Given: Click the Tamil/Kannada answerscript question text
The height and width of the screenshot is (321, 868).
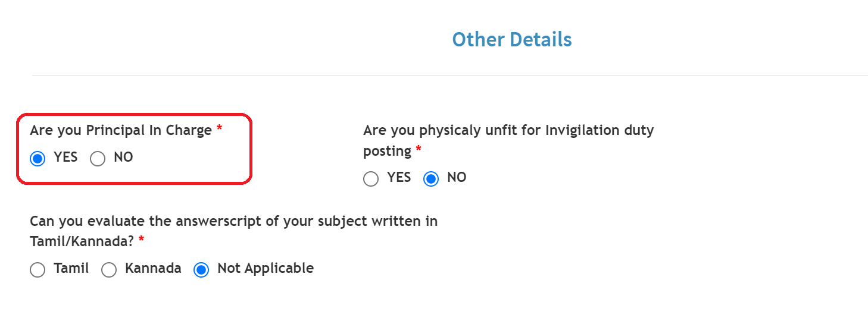Looking at the screenshot, I should 233,222.
